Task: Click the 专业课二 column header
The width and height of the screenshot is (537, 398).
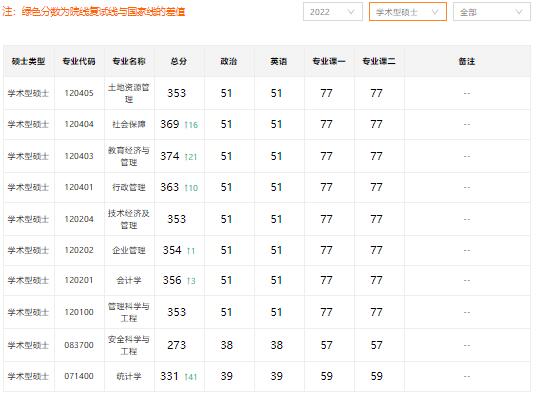Action: [x=379, y=61]
